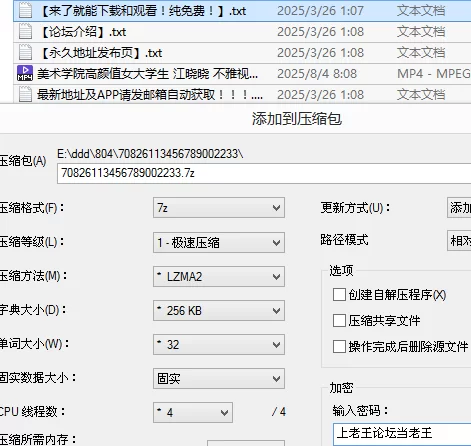Open the 单词大小 32 dropdown

[219, 345]
